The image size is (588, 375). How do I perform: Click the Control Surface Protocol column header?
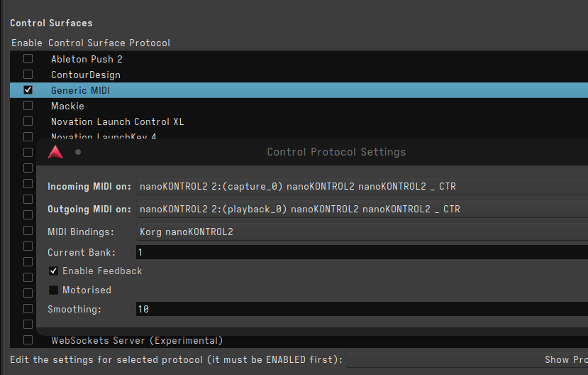tap(109, 43)
